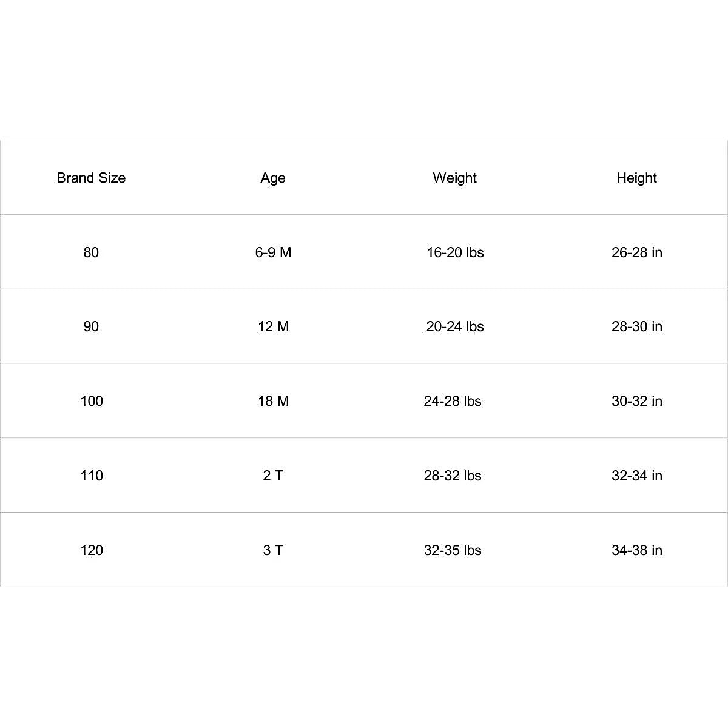
Task: Select brand size 90 cell
Action: (91, 326)
